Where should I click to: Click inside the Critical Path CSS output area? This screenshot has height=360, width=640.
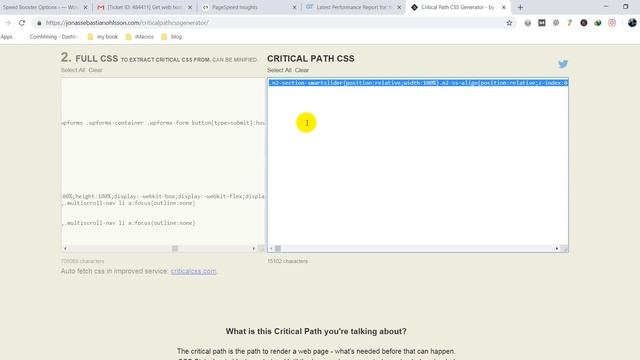(418, 165)
